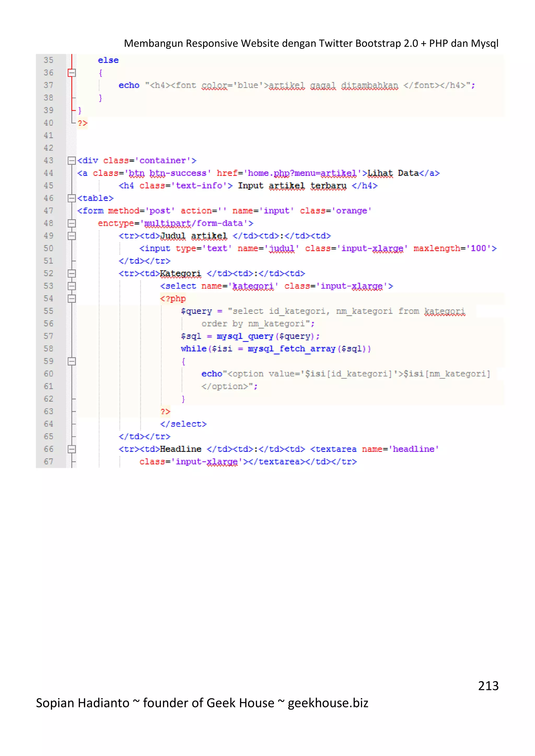Click line number 47 in the gutter

click(x=48, y=211)
